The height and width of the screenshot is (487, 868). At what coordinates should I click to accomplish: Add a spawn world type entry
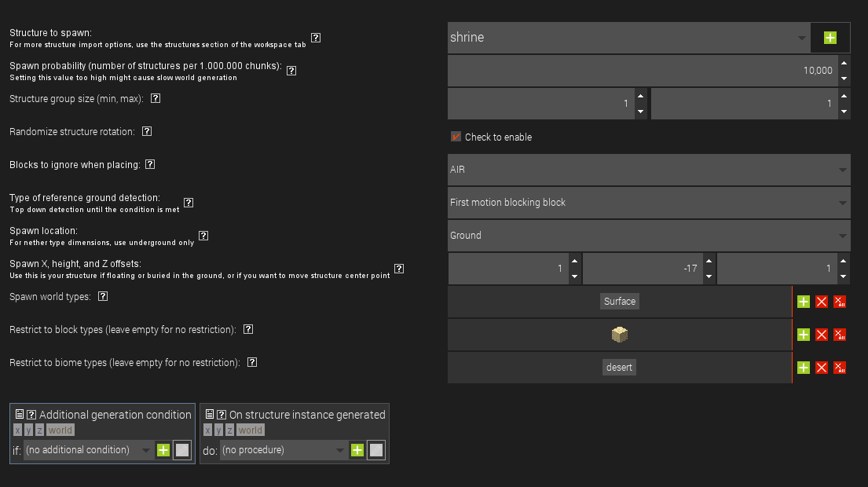804,302
